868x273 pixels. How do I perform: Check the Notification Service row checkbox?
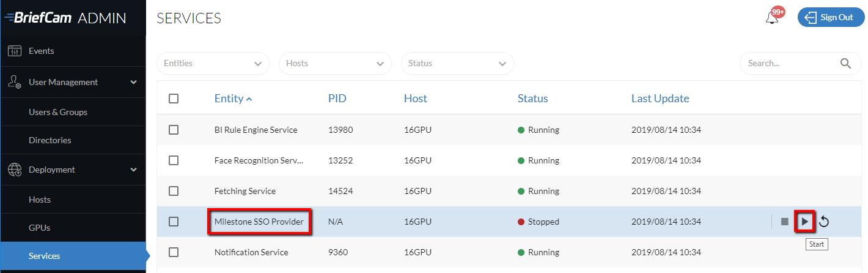(x=174, y=252)
